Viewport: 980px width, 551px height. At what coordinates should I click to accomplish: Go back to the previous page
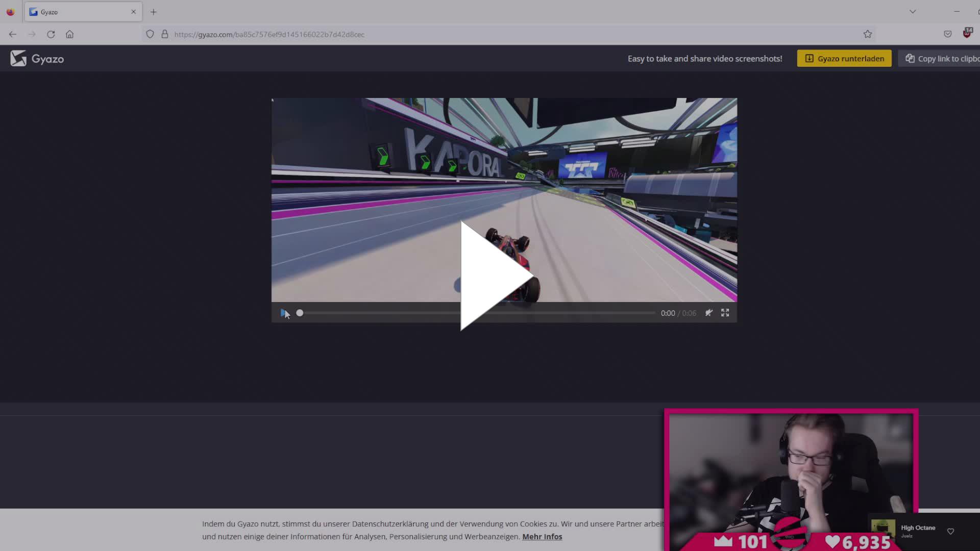pos(12,34)
